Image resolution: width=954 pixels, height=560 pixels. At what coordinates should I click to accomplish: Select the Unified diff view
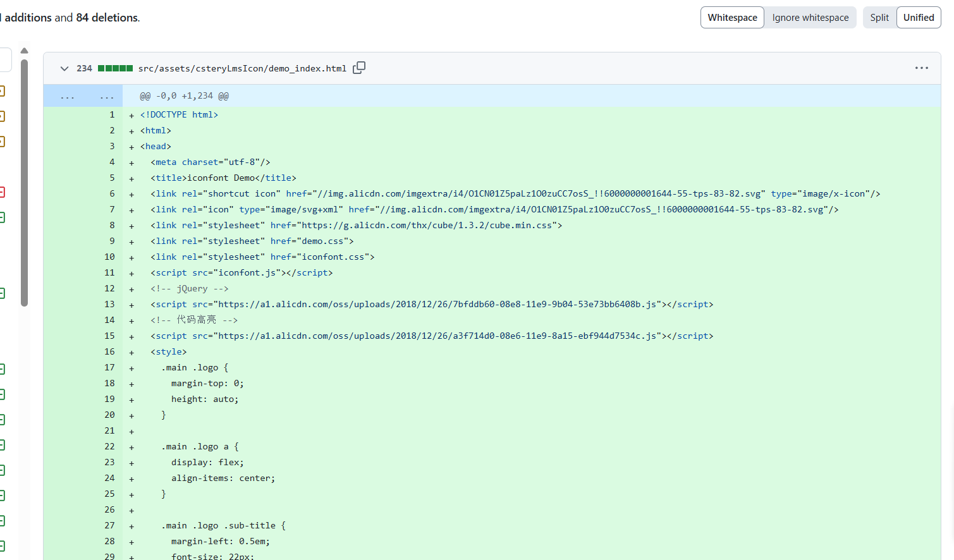pyautogui.click(x=919, y=18)
